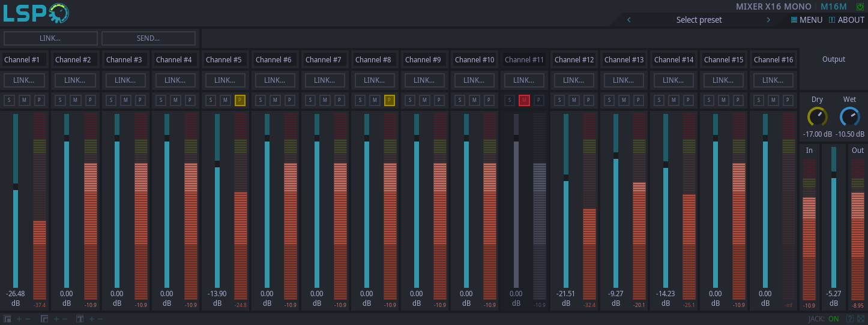Disable phase invert on Channel #8

point(389,100)
